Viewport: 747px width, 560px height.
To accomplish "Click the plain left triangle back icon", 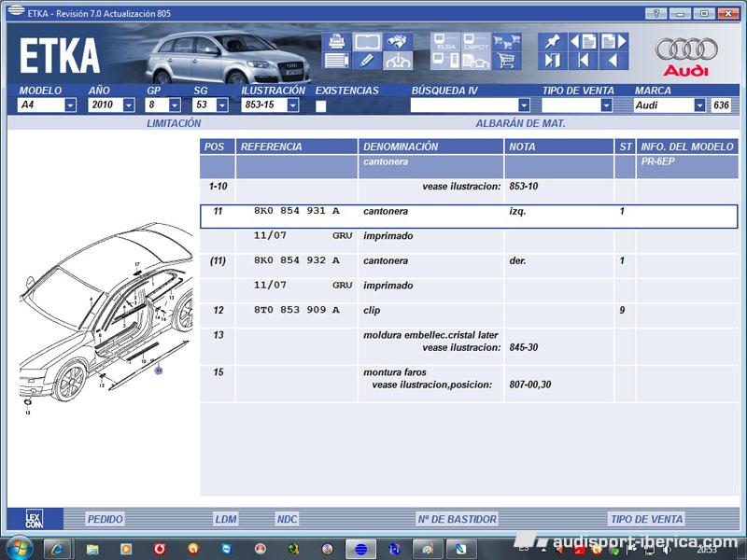I will point(613,61).
